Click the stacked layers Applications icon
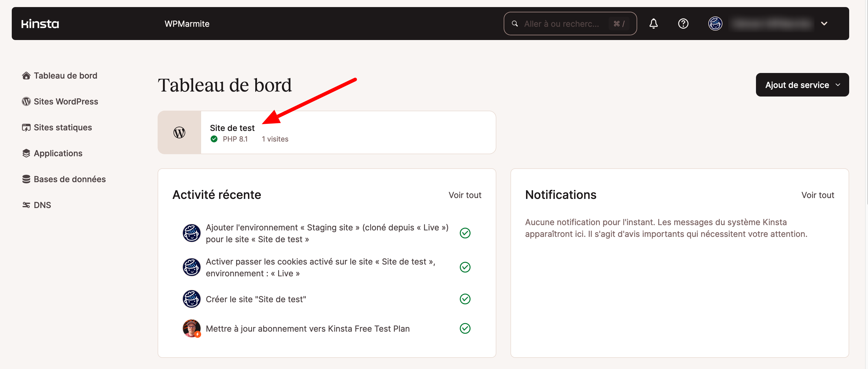The height and width of the screenshot is (369, 868). click(x=26, y=153)
